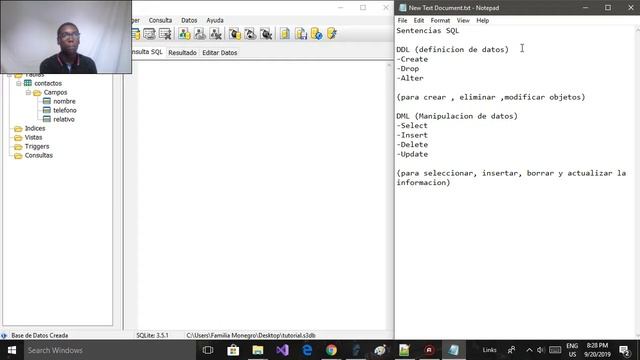
Task: Switch to the Resultado tab
Action: (182, 53)
